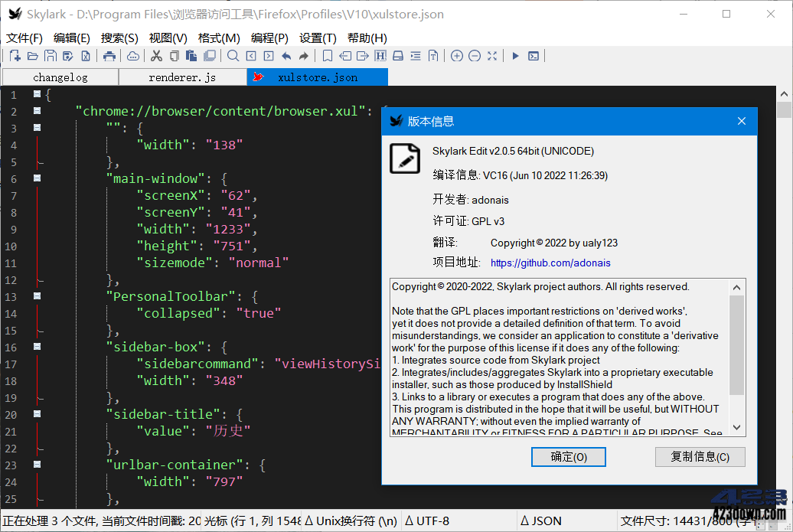This screenshot has height=532, width=793.
Task: Switch to the renderer.js tab
Action: click(182, 77)
